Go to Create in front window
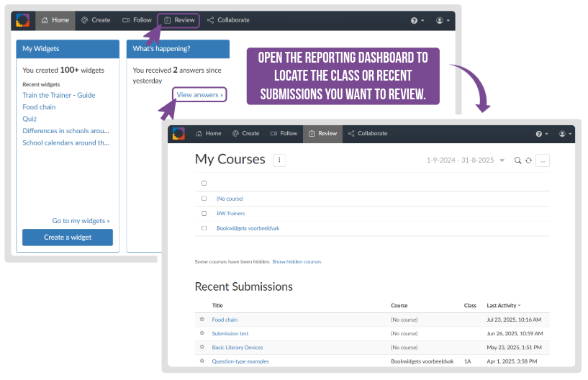 click(245, 134)
